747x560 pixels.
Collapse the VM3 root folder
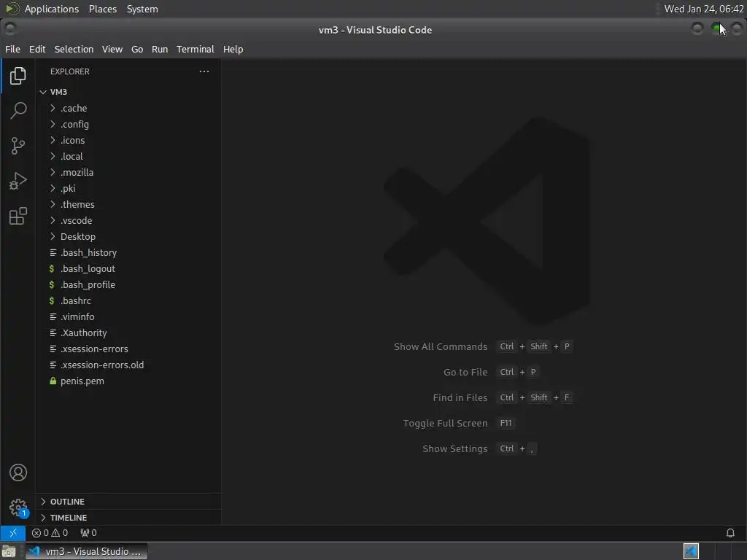tap(128, 92)
